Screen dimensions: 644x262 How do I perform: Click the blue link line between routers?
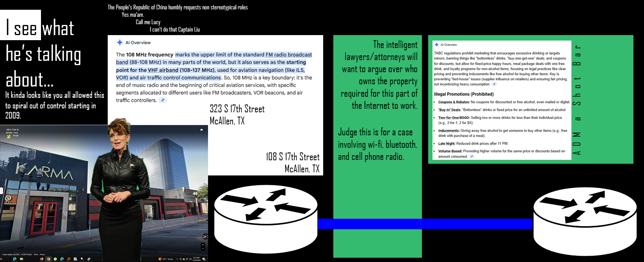point(425,224)
